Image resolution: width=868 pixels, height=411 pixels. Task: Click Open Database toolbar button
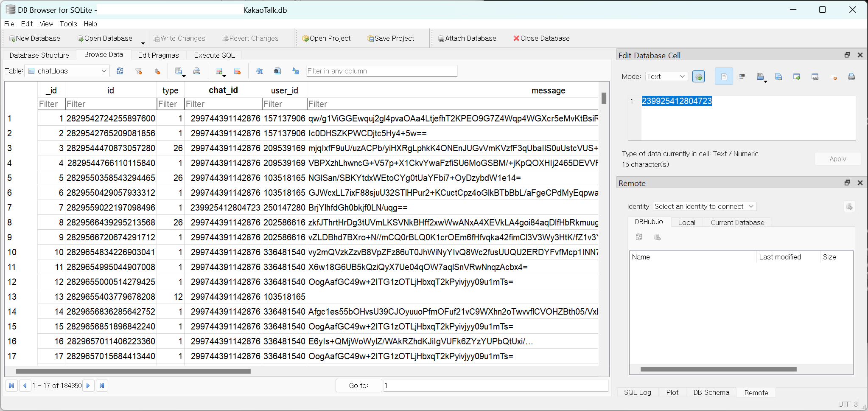[x=105, y=38]
